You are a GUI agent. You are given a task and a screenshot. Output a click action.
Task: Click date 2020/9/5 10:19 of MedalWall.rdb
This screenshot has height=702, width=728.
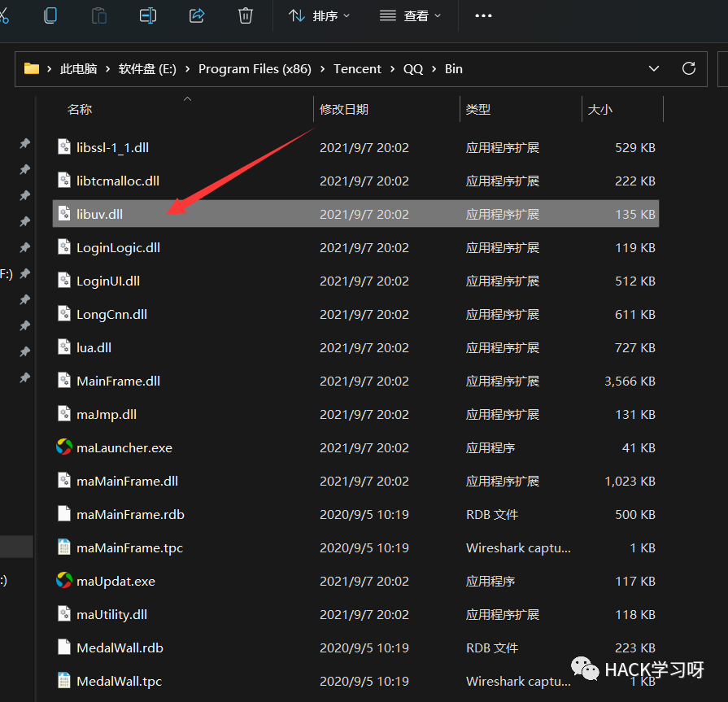point(364,648)
